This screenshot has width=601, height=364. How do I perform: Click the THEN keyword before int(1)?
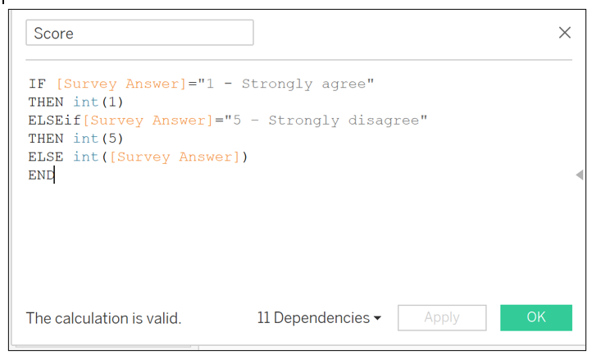point(45,102)
